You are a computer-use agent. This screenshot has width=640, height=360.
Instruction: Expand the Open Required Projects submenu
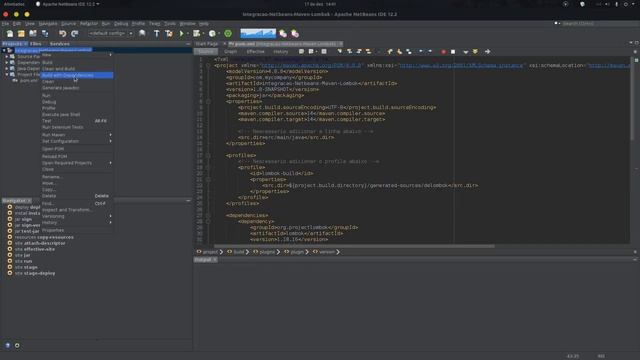tap(77, 163)
